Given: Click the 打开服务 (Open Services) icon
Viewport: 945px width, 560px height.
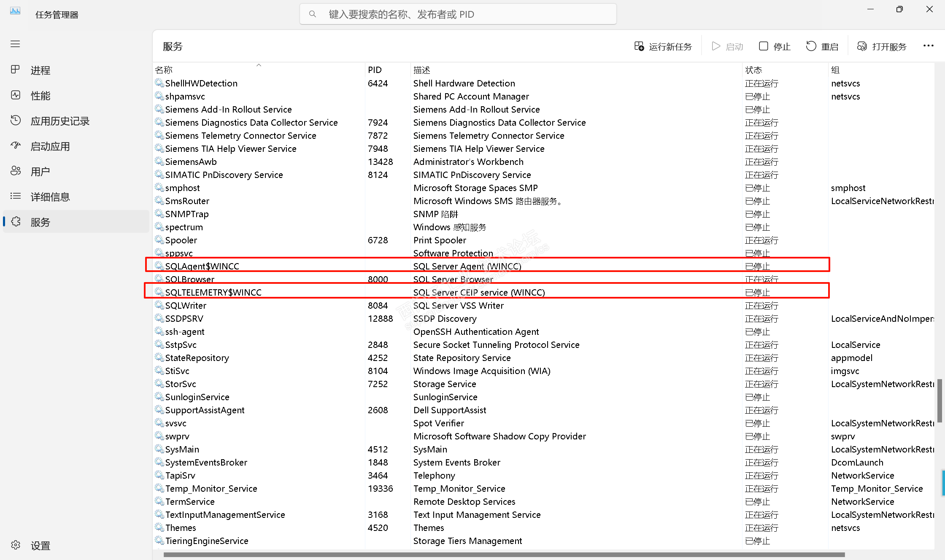Looking at the screenshot, I should (x=862, y=46).
